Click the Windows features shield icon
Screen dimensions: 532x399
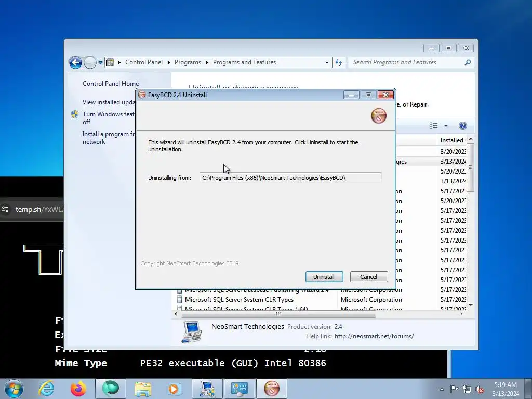click(75, 114)
